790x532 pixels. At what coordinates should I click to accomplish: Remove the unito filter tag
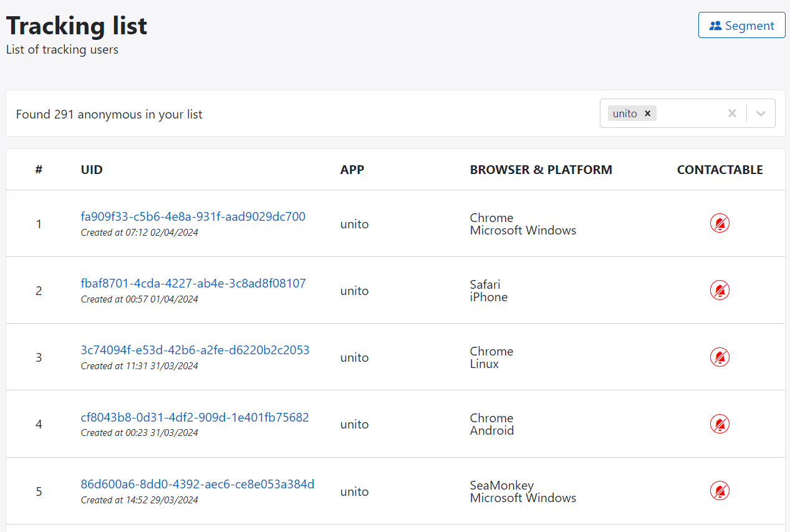647,113
